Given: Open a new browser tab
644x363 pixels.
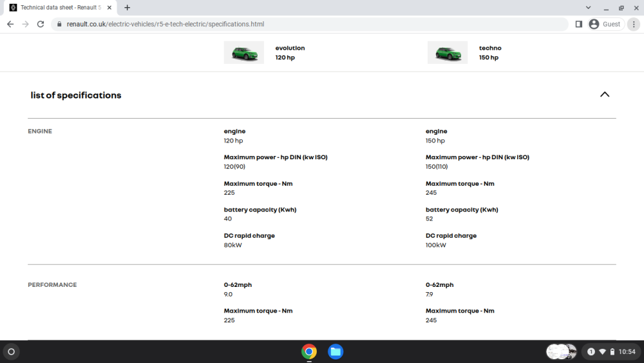Looking at the screenshot, I should [128, 7].
